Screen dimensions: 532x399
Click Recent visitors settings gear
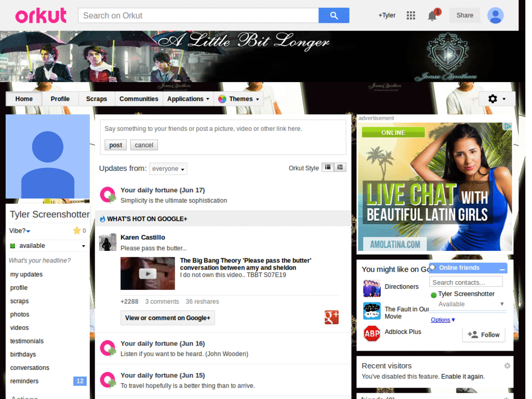click(507, 366)
